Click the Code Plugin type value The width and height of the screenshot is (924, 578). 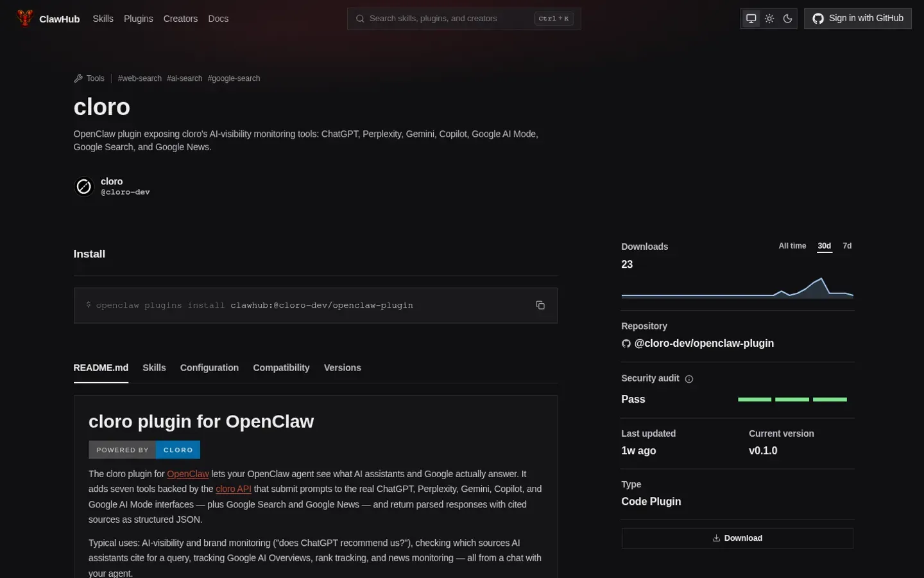point(651,502)
